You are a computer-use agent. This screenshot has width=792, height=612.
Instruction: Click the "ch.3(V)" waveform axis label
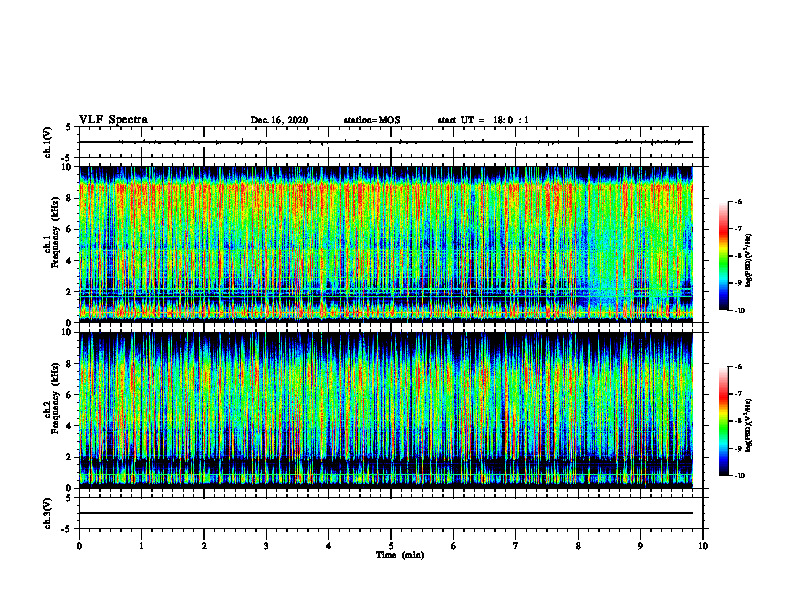[x=48, y=513]
